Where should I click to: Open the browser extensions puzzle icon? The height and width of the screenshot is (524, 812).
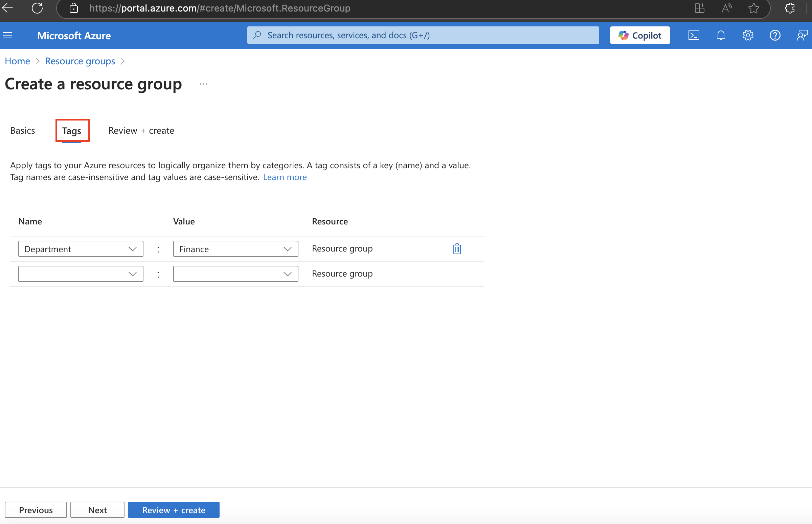coord(790,8)
